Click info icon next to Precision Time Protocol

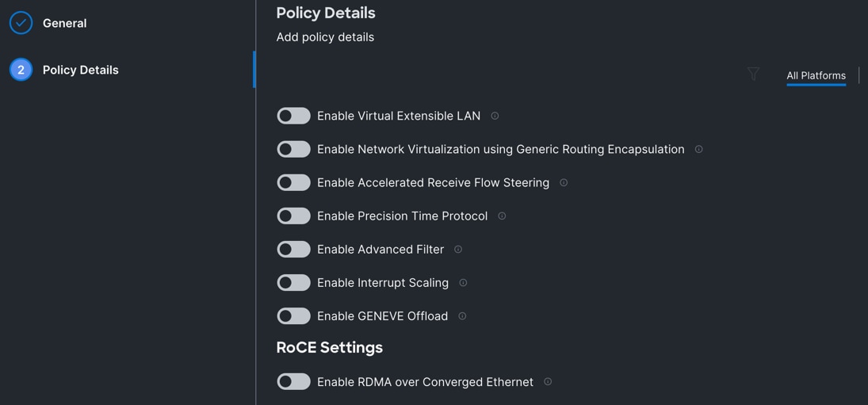[502, 216]
